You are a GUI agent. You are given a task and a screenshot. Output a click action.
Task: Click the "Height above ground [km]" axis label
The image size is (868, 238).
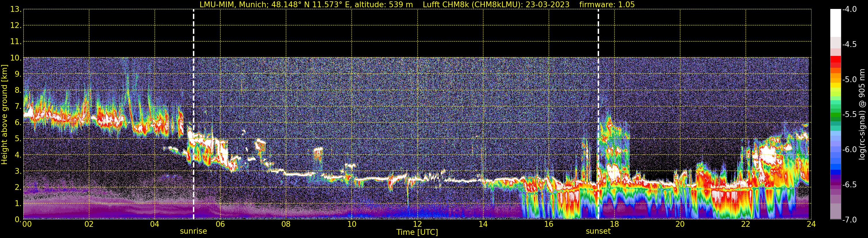point(4,115)
